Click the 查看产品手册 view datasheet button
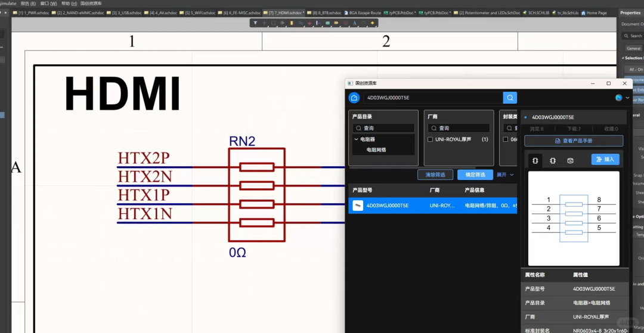 (574, 141)
